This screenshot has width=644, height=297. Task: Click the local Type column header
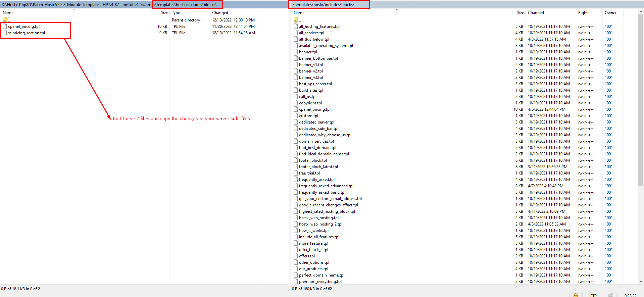point(176,13)
